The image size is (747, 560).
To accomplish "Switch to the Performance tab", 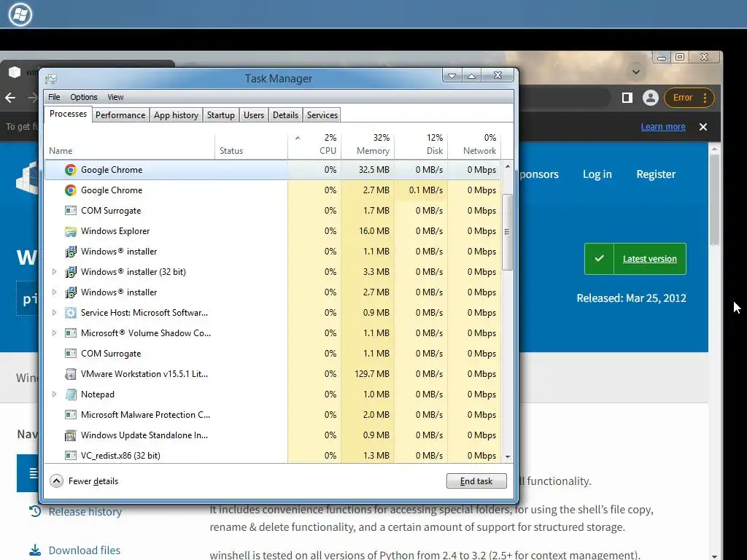I will coord(120,114).
